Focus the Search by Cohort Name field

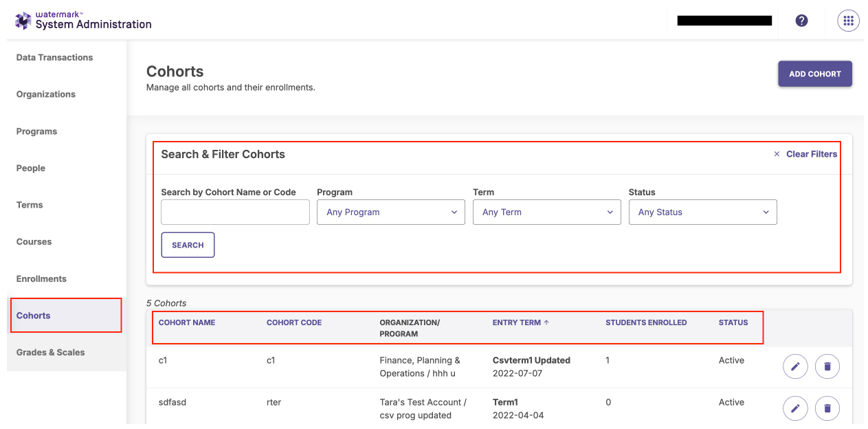coord(235,212)
